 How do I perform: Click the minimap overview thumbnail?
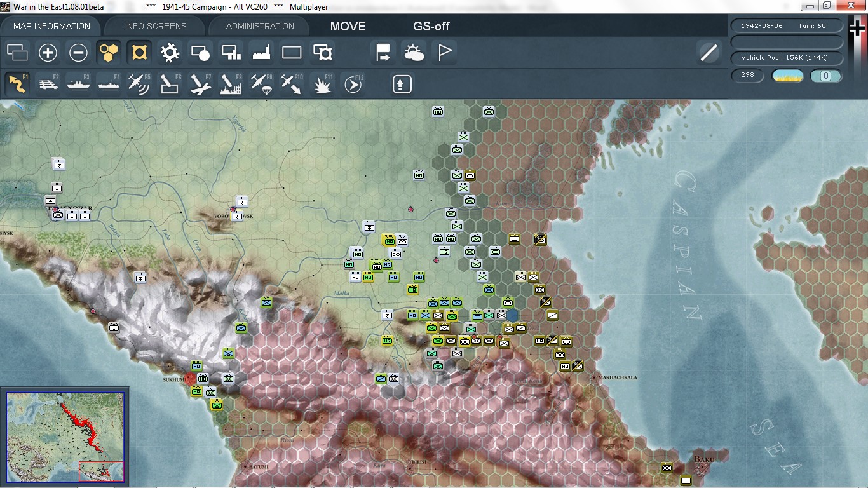point(65,437)
